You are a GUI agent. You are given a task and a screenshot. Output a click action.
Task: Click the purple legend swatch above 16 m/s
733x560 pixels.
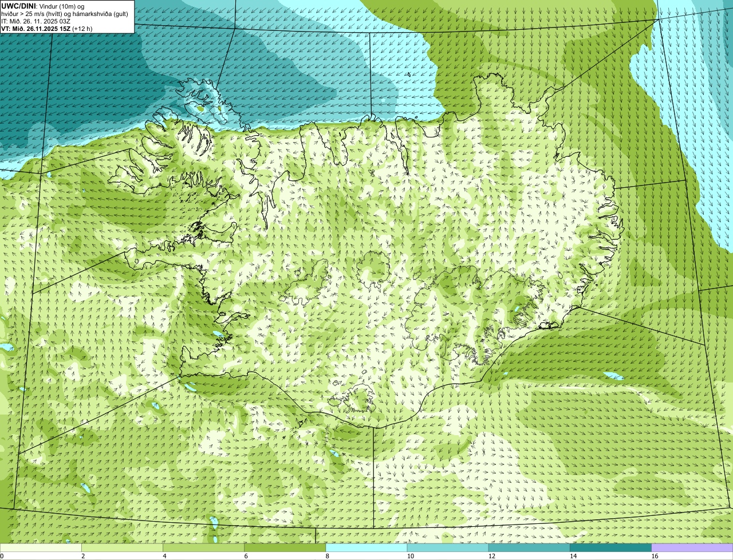point(692,547)
